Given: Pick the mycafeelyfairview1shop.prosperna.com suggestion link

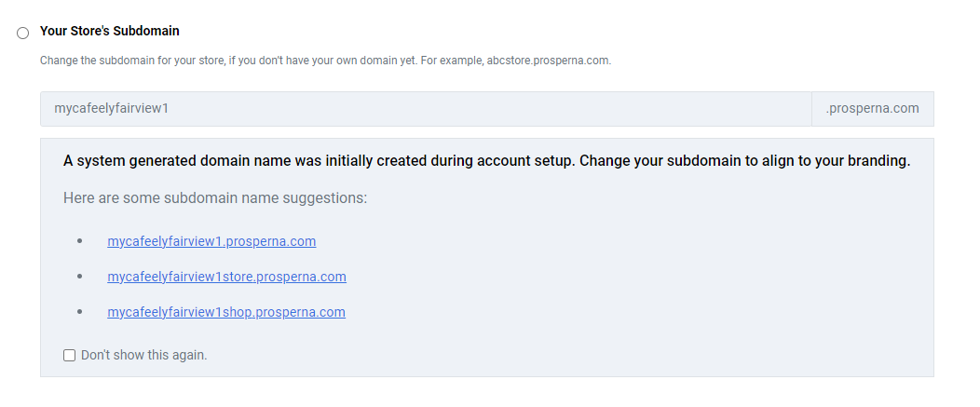Looking at the screenshot, I should [226, 312].
